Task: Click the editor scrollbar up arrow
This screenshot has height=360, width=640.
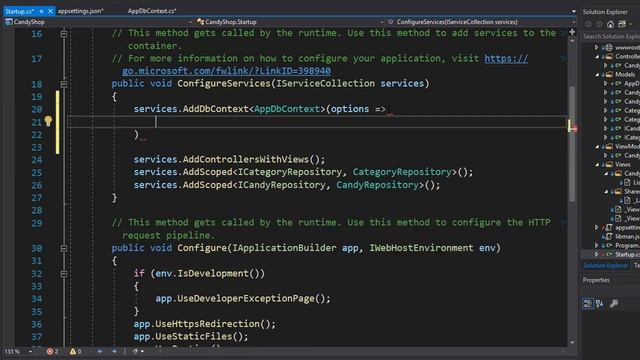Action: pyautogui.click(x=572, y=41)
